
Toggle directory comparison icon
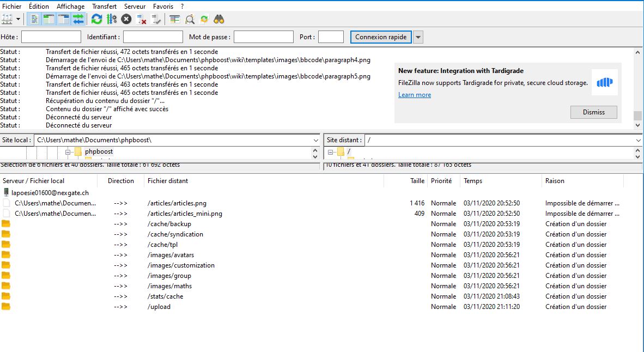pos(190,19)
